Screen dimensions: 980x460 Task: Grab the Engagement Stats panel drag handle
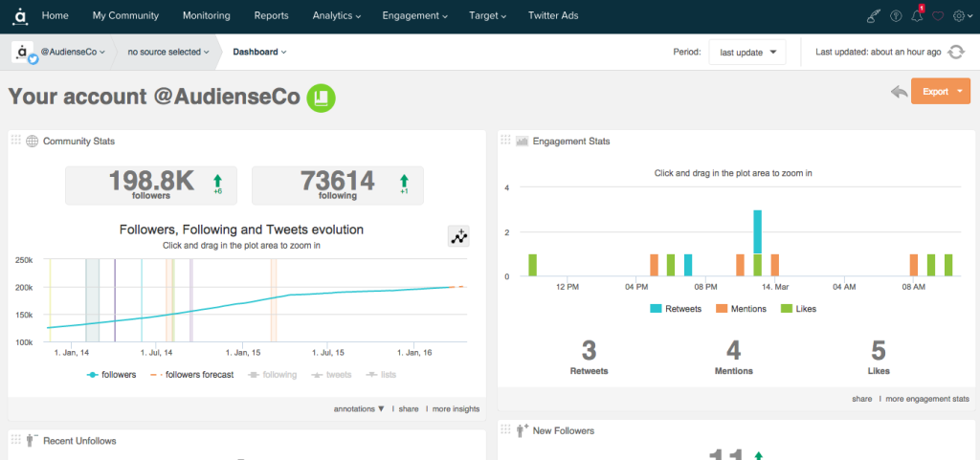tap(506, 141)
